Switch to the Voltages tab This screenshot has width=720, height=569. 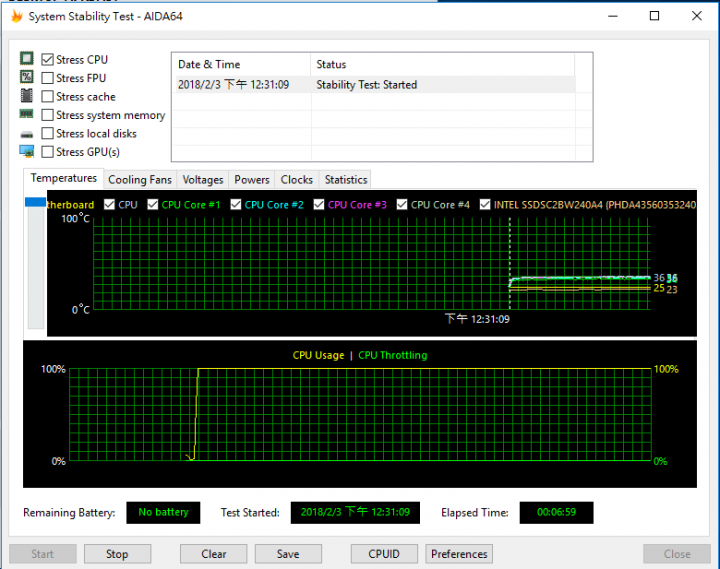pos(202,180)
